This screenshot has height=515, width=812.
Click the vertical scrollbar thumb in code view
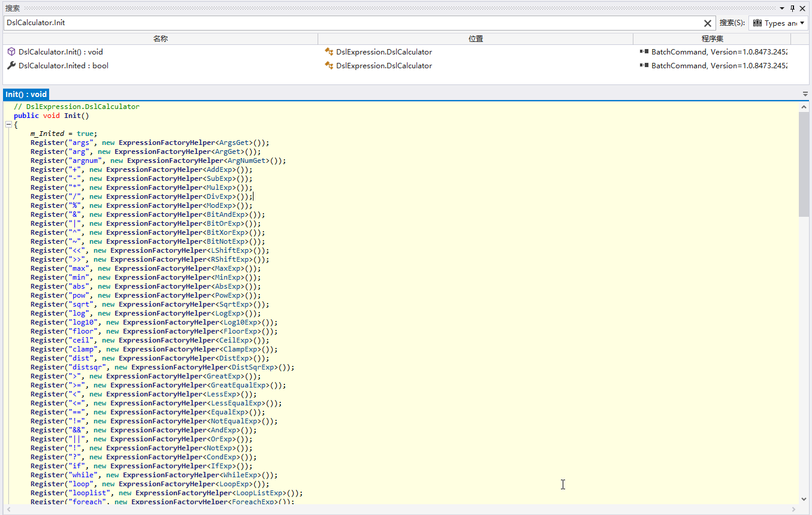tap(804, 164)
